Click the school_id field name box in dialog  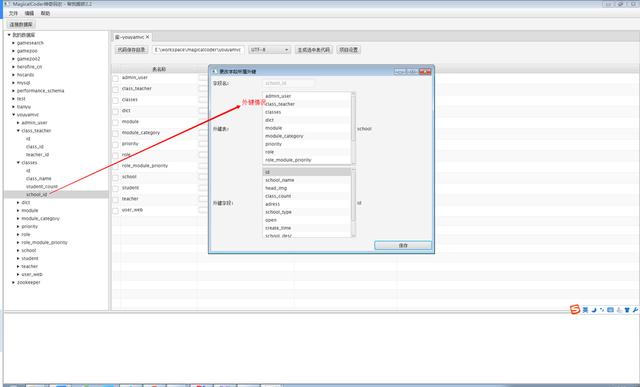coord(288,83)
